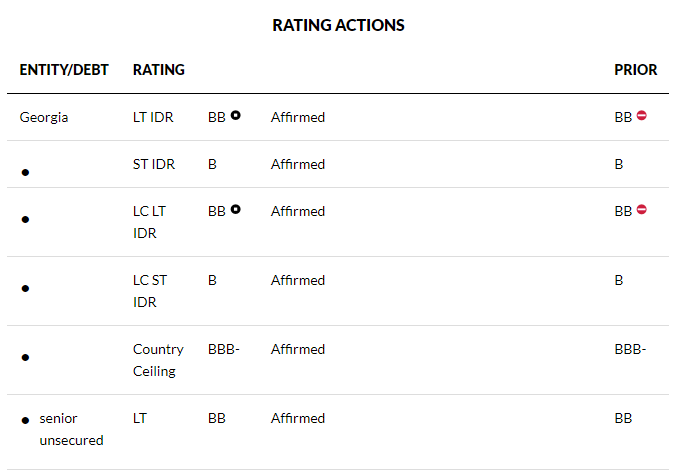Click Affirmed in the ST IDR row
Screen dimensions: 679x476
pyautogui.click(x=298, y=164)
